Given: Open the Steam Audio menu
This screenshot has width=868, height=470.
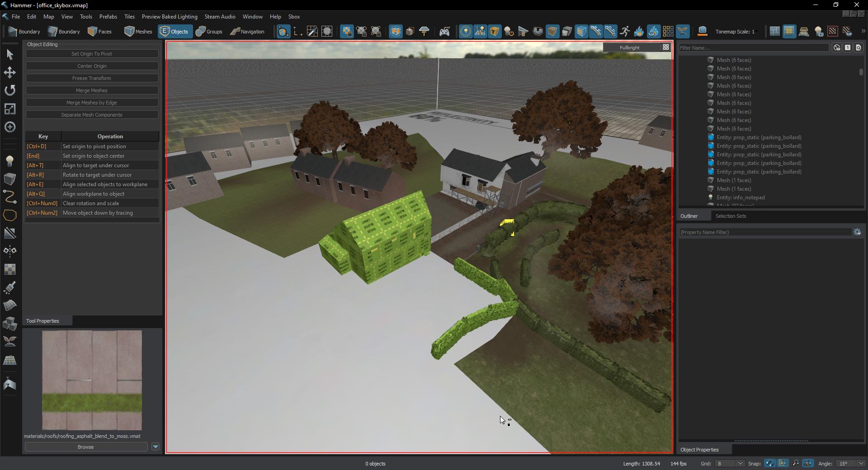Looking at the screenshot, I should (x=220, y=16).
